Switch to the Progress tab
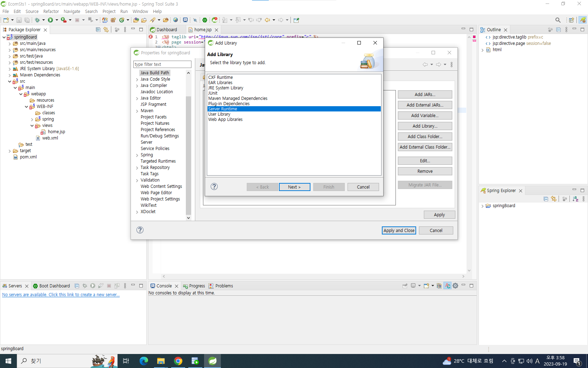The image size is (588, 368). point(194,286)
